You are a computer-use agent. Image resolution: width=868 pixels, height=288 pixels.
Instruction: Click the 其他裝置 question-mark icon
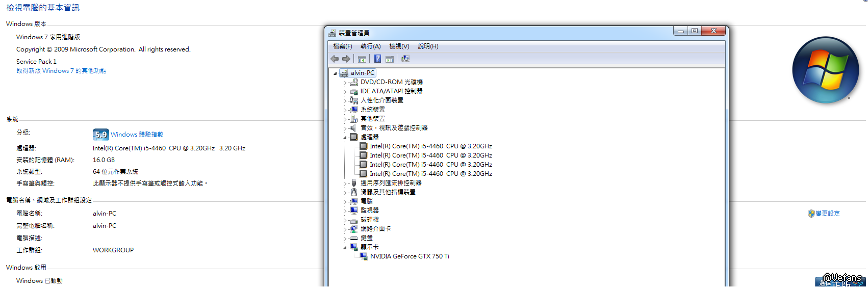[x=354, y=119]
